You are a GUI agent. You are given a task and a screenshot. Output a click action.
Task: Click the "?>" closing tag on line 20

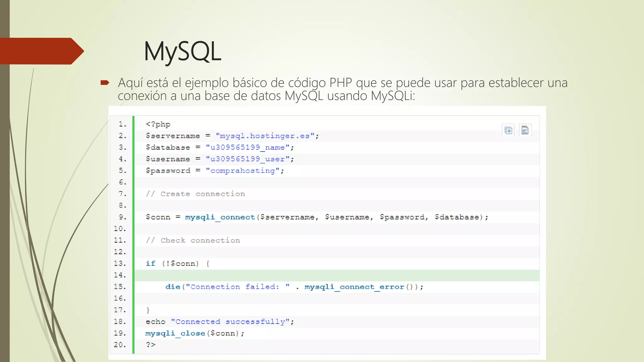[151, 345]
